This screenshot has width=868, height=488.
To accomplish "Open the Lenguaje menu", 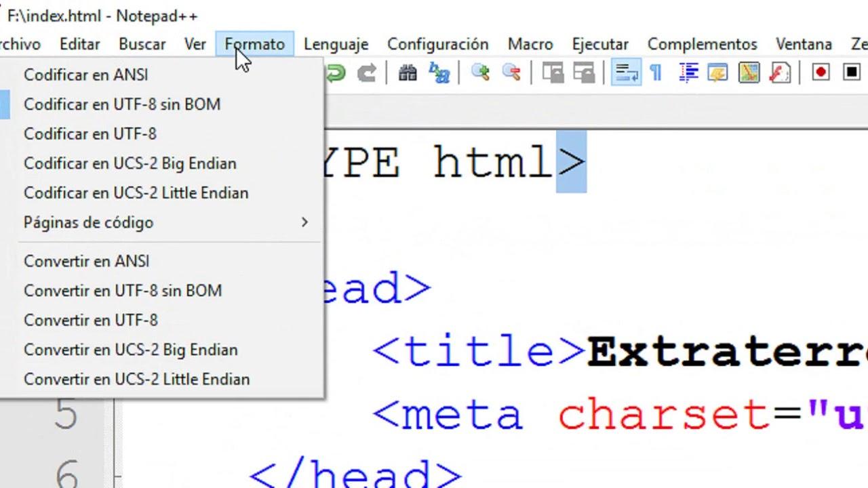I will click(336, 44).
